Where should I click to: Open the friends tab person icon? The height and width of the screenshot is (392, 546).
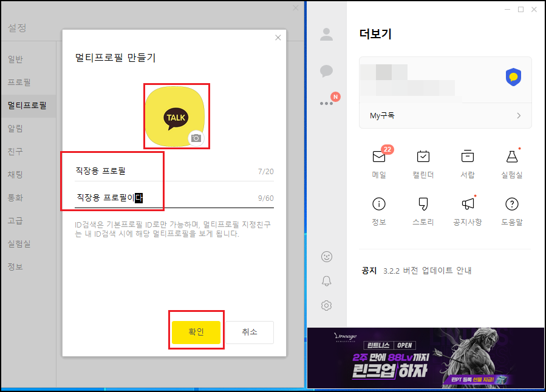[326, 35]
